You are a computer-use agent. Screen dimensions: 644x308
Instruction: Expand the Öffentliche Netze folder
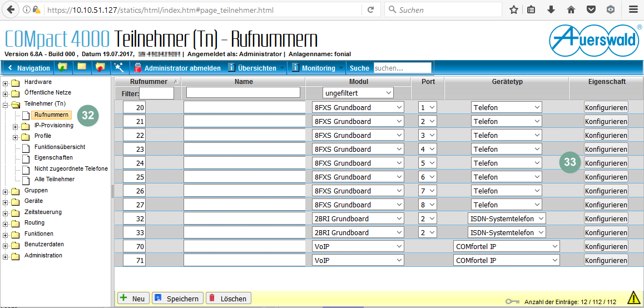[x=6, y=93]
